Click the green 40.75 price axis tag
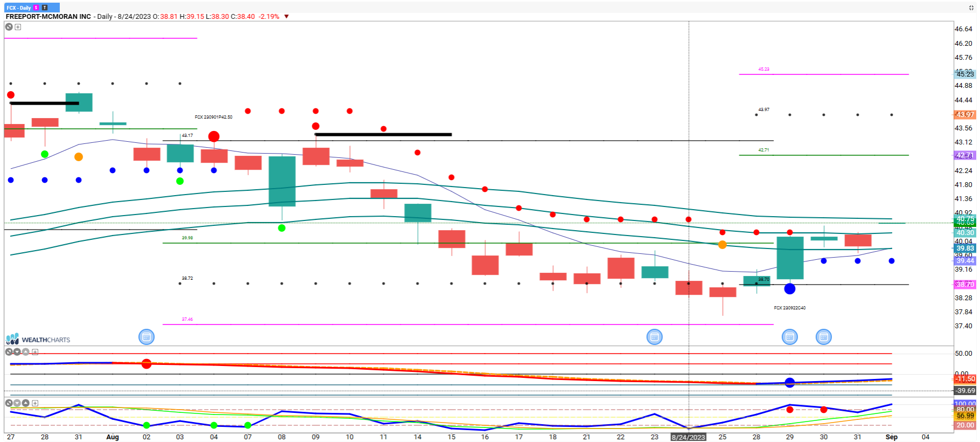The width and height of the screenshot is (980, 442). click(965, 219)
